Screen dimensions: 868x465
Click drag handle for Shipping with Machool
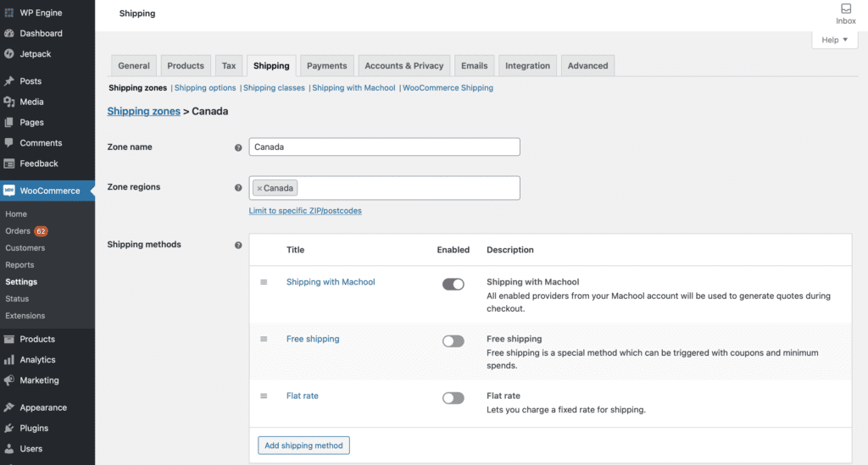coord(264,282)
